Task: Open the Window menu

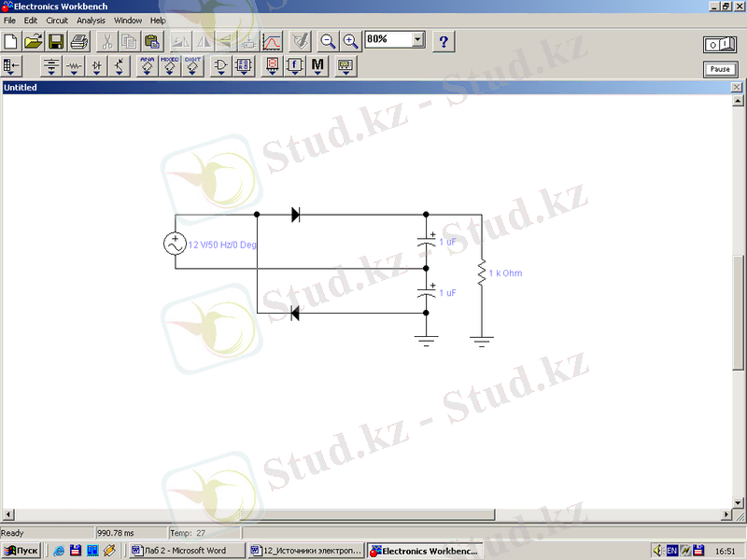Action: [128, 21]
